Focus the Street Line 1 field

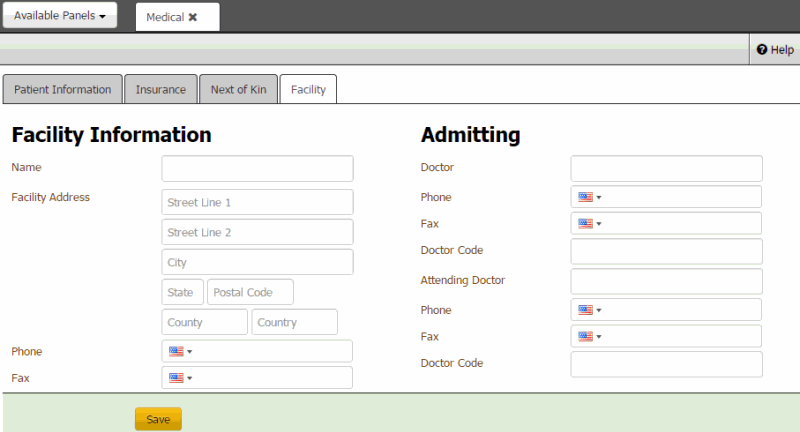tap(257, 202)
